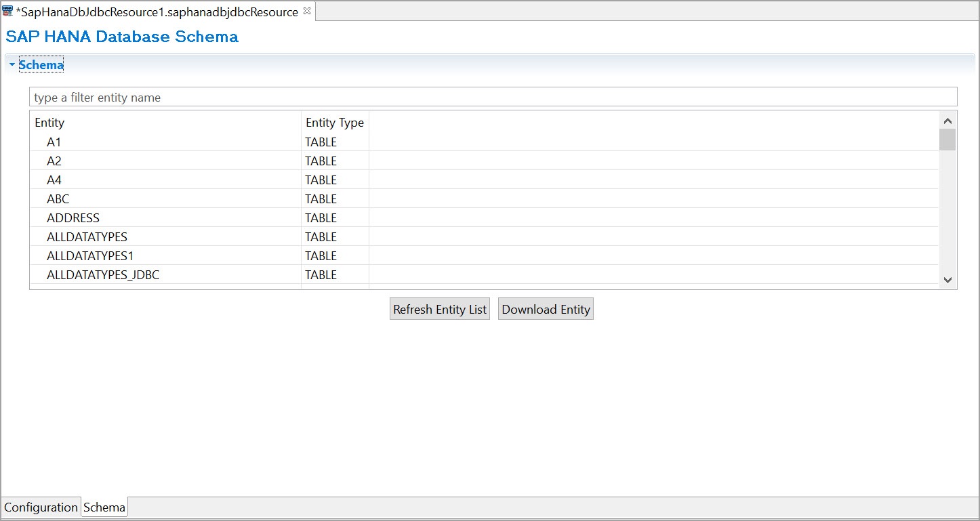Select the ABC entity row

(x=484, y=199)
